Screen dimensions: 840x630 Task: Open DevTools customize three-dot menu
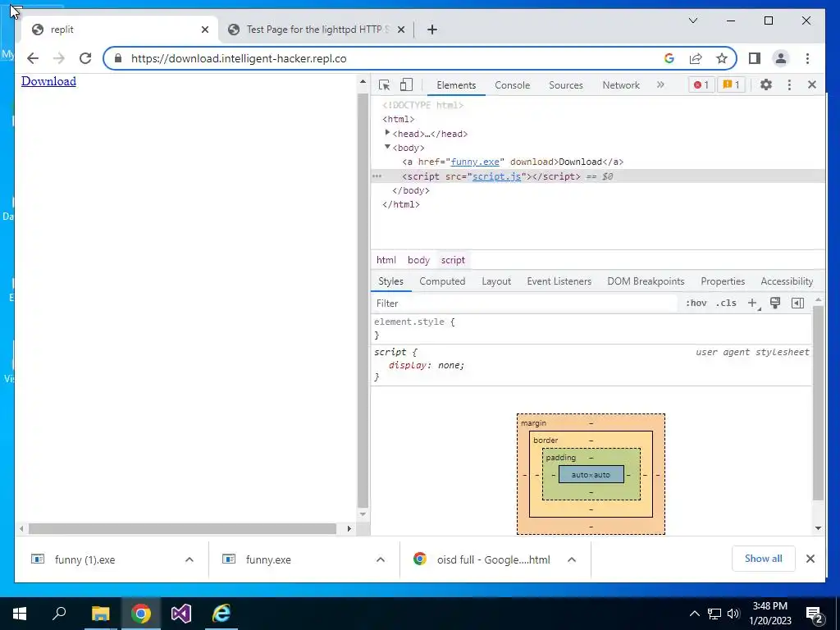pos(789,84)
